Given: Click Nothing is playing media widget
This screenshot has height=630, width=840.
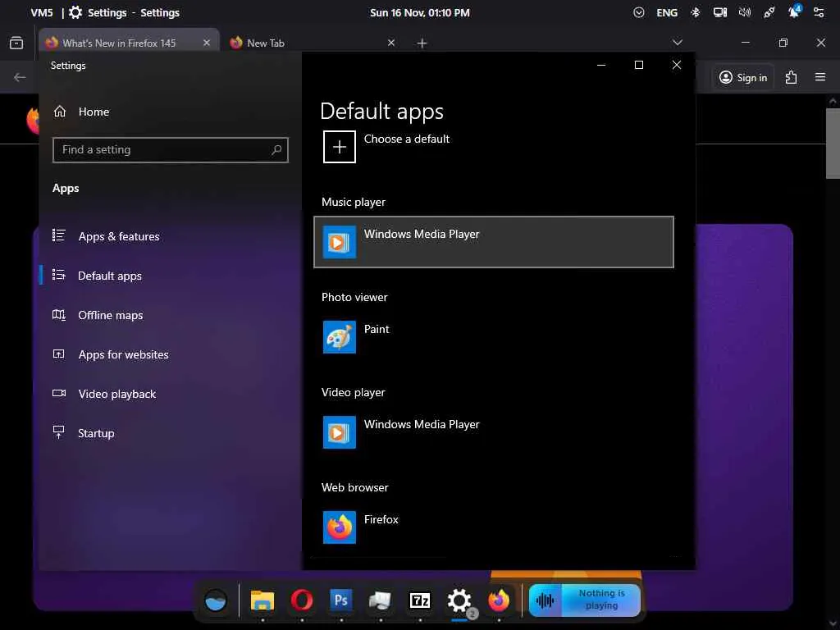Looking at the screenshot, I should [584, 600].
